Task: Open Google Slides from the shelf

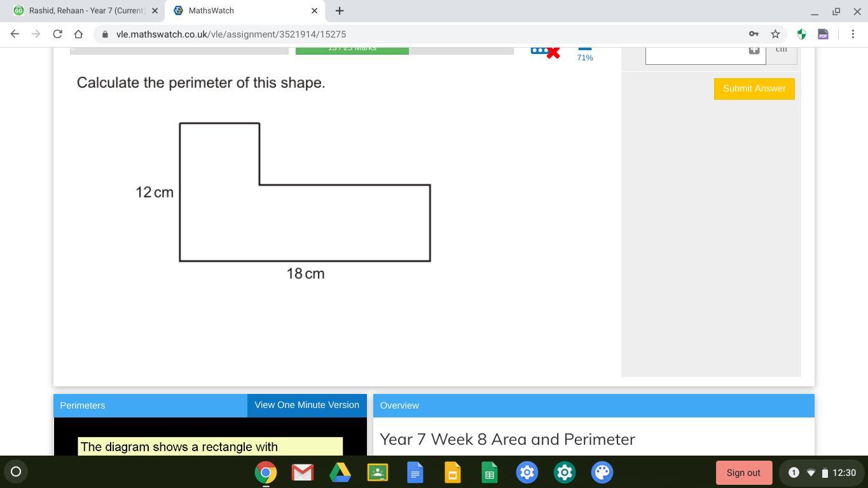Action: (453, 473)
